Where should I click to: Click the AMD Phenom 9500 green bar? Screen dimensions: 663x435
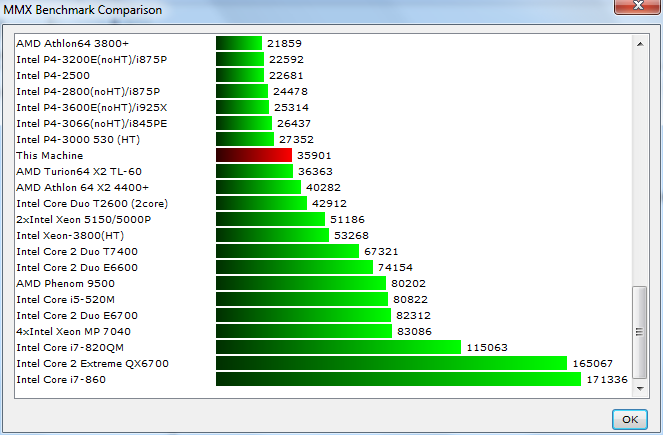301,283
